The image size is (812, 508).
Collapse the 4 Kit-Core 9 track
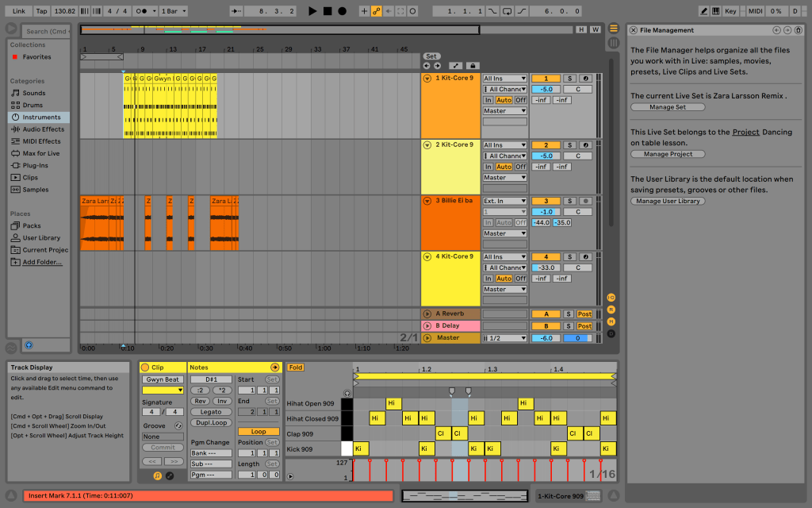pos(427,256)
